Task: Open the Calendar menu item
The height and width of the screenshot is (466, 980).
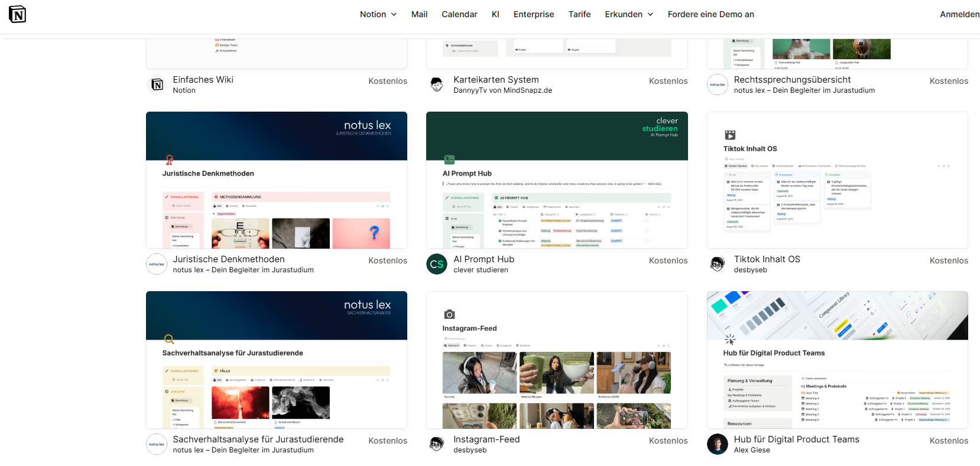Action: pos(459,14)
